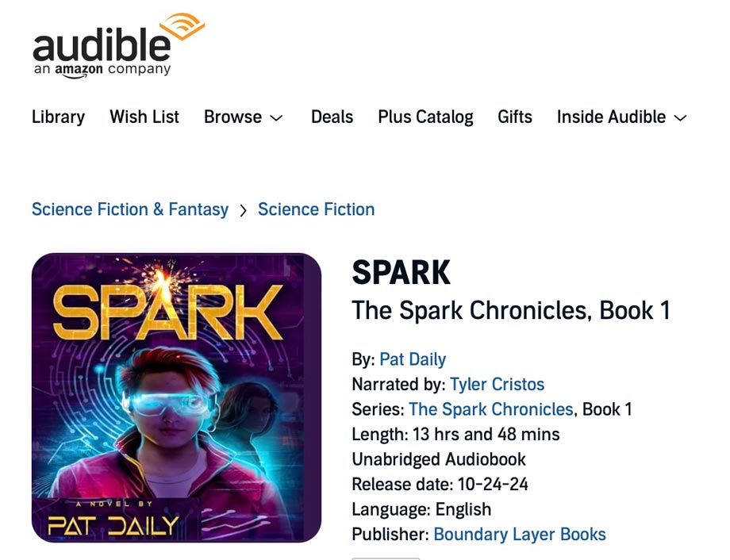Open Plus Catalog
The width and height of the screenshot is (730, 560).
(425, 117)
